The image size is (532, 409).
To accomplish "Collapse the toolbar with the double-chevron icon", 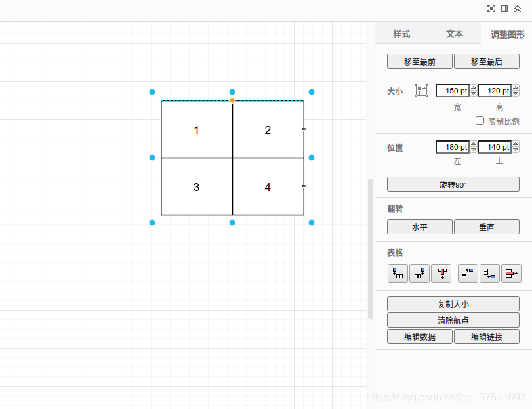I will [518, 9].
